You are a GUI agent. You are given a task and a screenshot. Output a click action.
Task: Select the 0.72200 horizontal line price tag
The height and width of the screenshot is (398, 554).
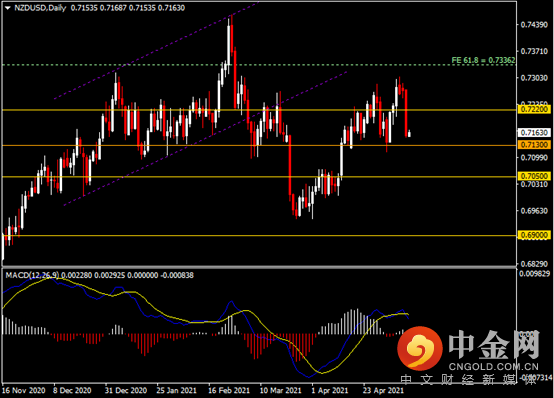pos(534,109)
